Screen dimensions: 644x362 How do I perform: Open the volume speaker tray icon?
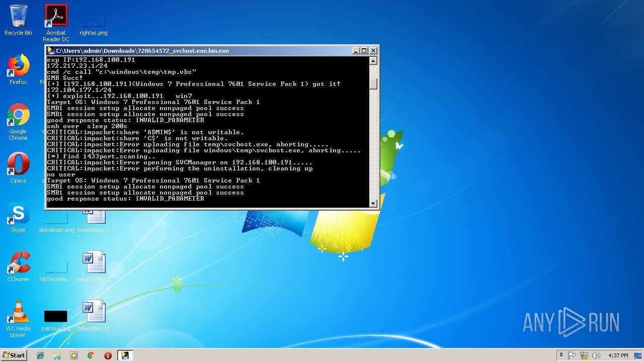click(596, 355)
